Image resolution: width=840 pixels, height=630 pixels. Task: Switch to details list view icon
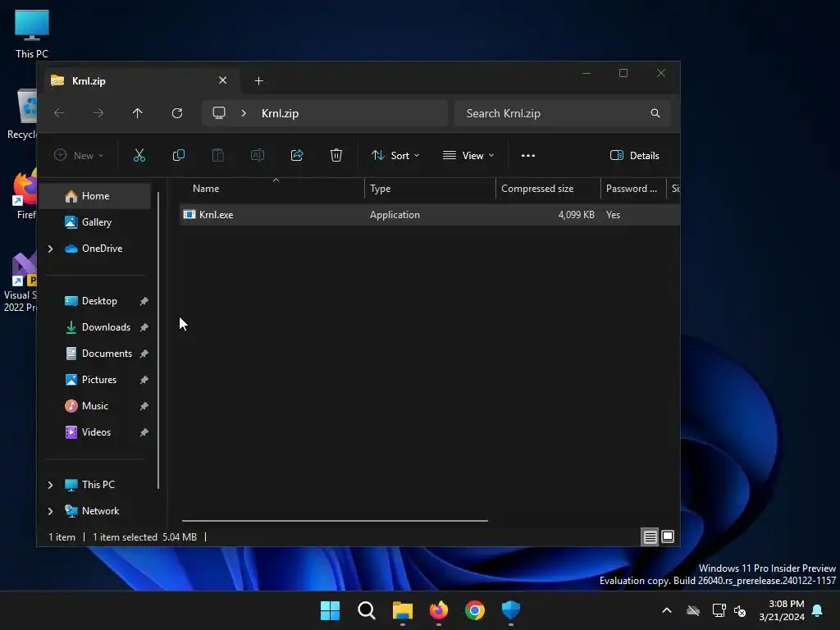click(x=650, y=536)
